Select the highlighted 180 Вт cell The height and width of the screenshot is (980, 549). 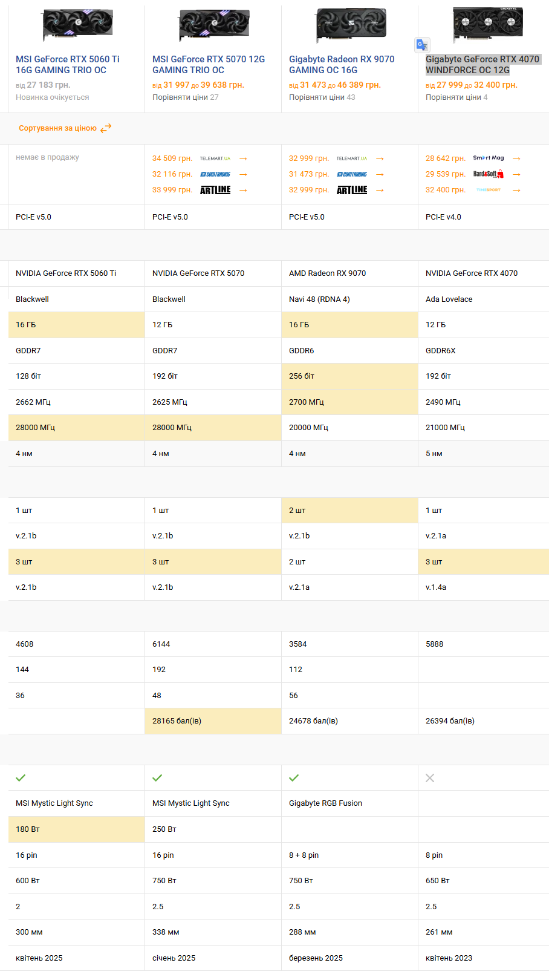pyautogui.click(x=77, y=829)
